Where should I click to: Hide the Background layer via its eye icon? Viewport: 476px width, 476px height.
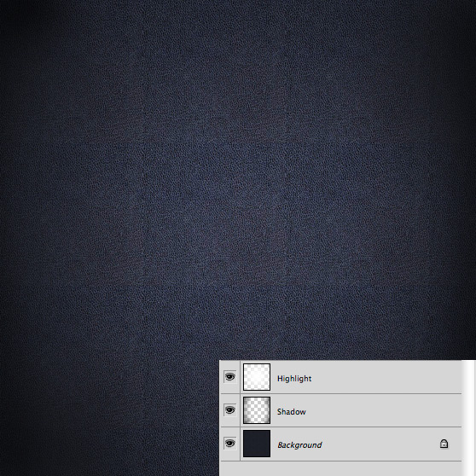pyautogui.click(x=229, y=444)
